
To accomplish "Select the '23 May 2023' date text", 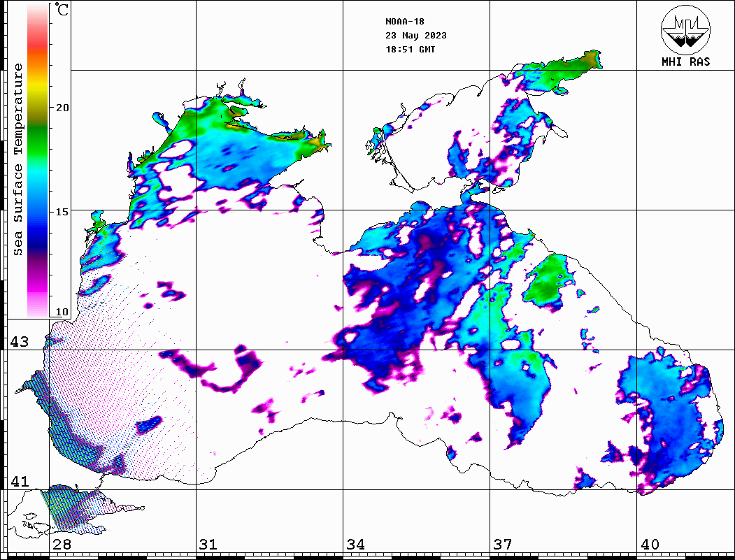I will (x=416, y=36).
